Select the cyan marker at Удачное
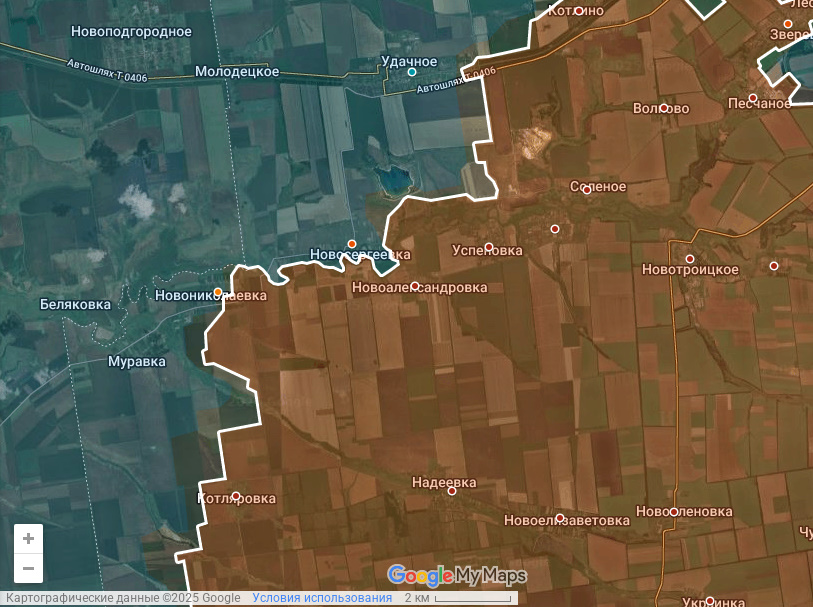The width and height of the screenshot is (813, 607). [x=412, y=72]
